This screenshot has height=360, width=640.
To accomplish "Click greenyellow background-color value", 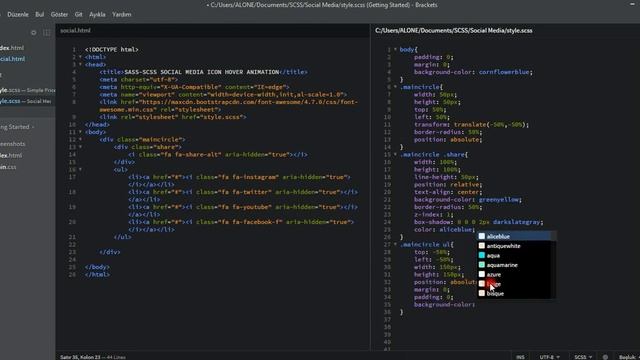I will pyautogui.click(x=498, y=200).
